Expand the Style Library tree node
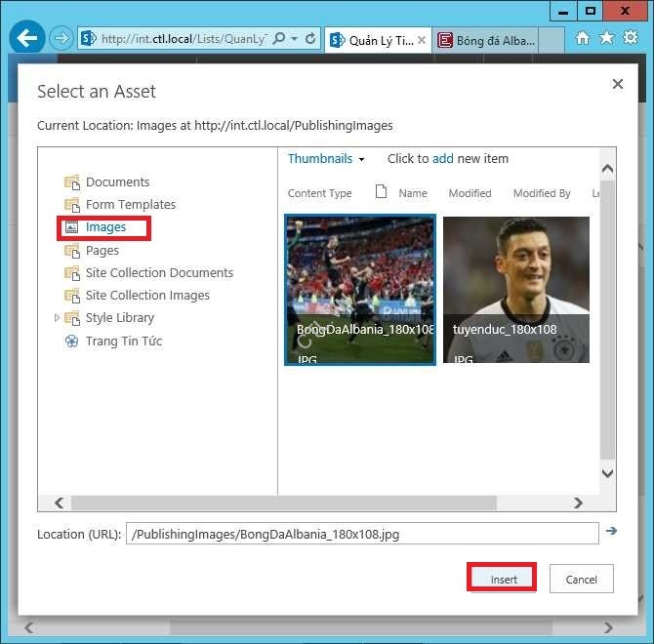Viewport: 654px width, 644px height. pos(57,318)
